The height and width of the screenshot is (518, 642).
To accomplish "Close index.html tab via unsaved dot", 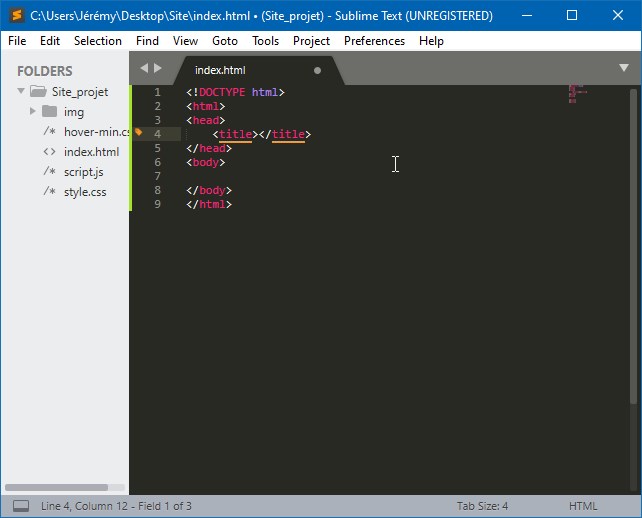I will [x=317, y=70].
